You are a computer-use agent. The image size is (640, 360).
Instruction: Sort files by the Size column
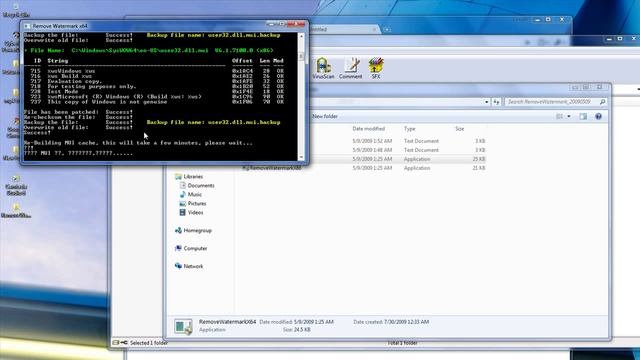[460, 129]
